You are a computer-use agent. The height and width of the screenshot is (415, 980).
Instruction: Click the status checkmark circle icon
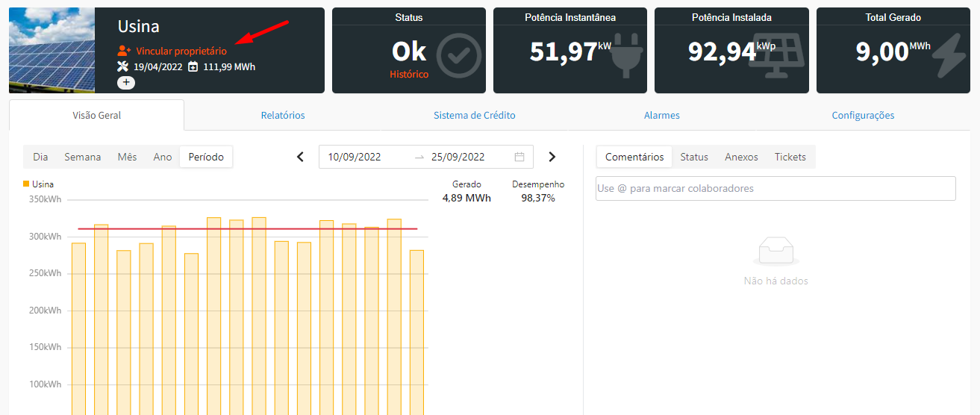[458, 55]
